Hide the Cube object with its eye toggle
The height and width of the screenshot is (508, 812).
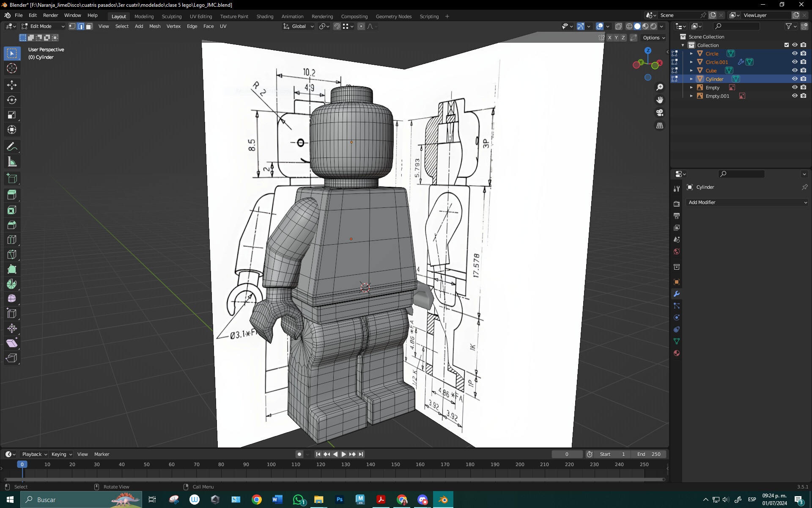(795, 70)
